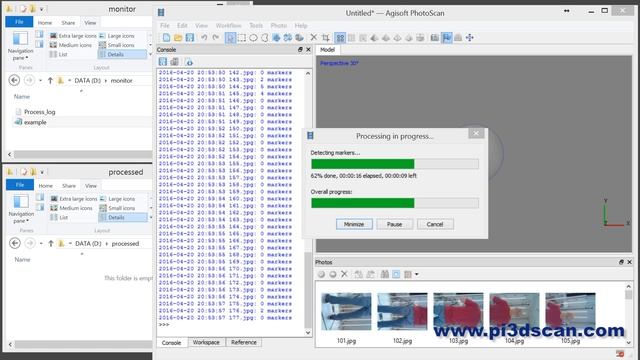Select the 101.jpg photo thumbnail

click(346, 311)
